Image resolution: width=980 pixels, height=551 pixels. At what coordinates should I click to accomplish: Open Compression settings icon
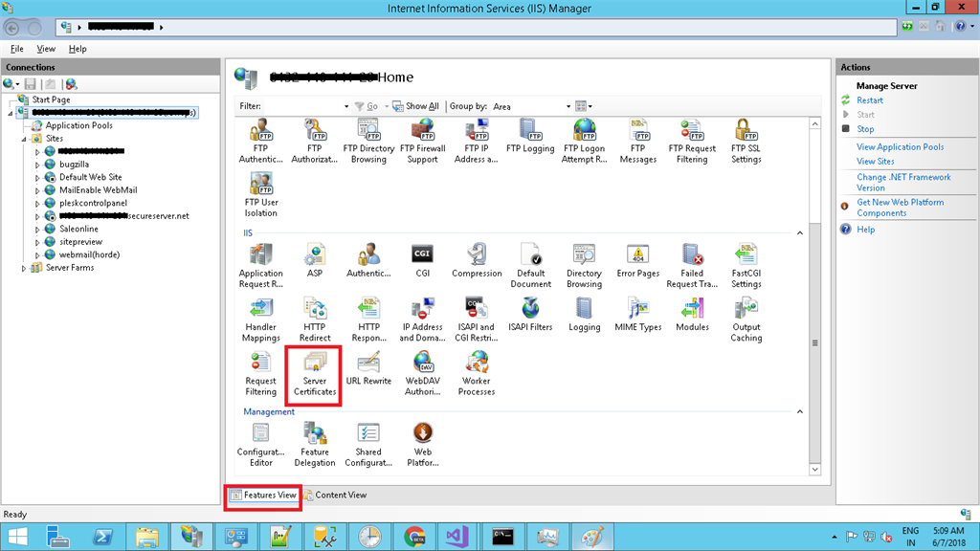click(477, 261)
